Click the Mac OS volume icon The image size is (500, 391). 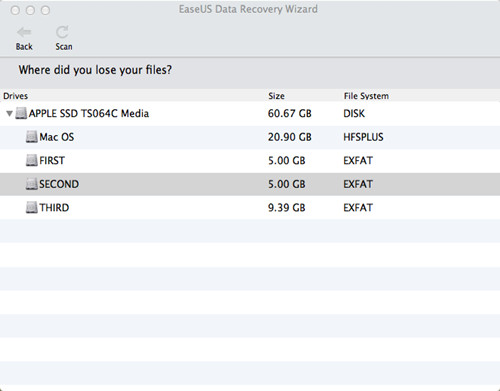(32, 137)
